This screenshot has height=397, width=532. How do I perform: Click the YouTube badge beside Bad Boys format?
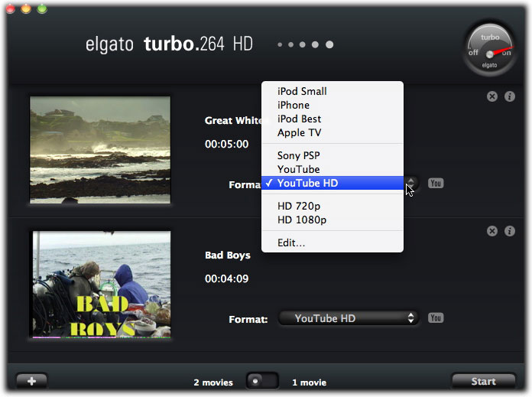pos(436,318)
